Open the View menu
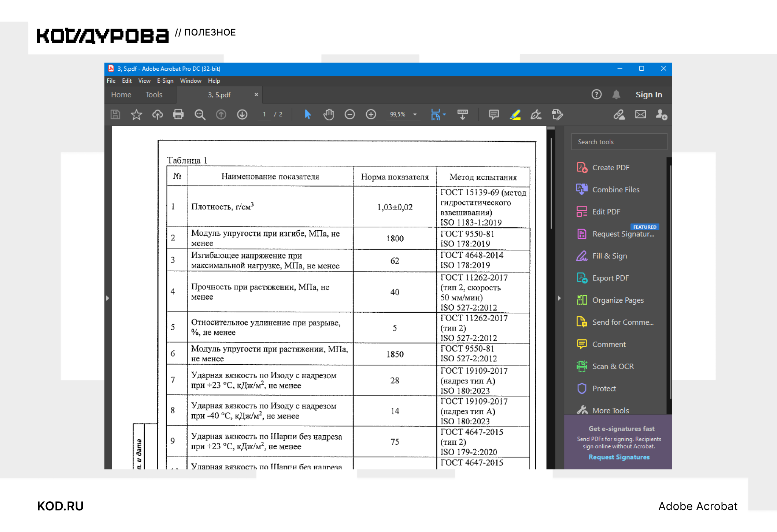The width and height of the screenshot is (777, 532). tap(144, 81)
